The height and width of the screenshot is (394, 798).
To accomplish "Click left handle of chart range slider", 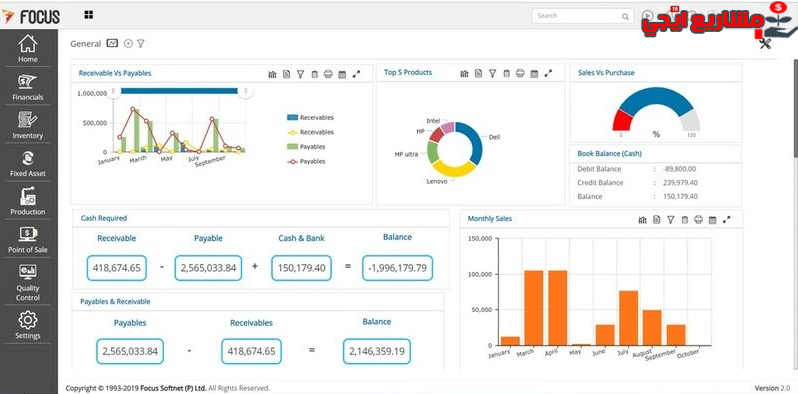I will [x=114, y=91].
